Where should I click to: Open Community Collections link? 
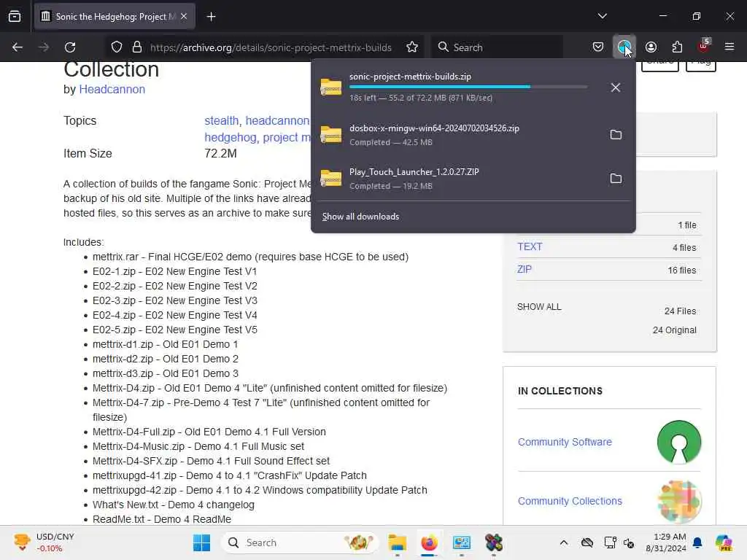(570, 501)
